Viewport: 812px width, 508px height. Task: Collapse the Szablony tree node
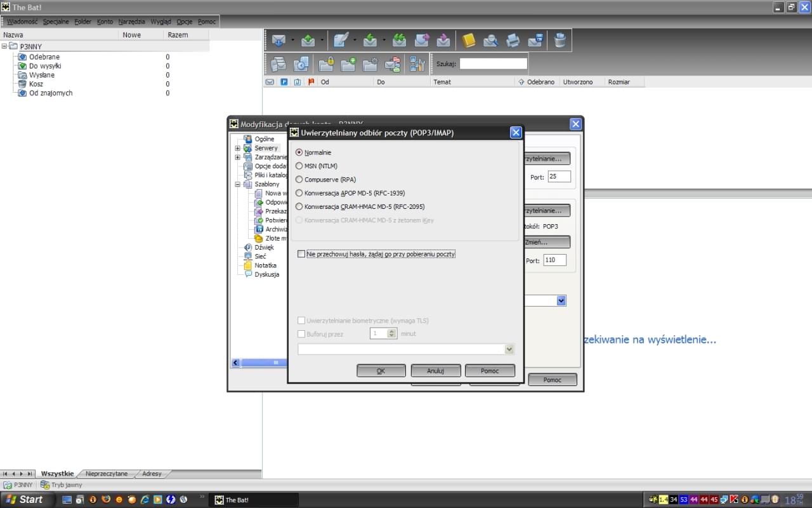click(238, 184)
